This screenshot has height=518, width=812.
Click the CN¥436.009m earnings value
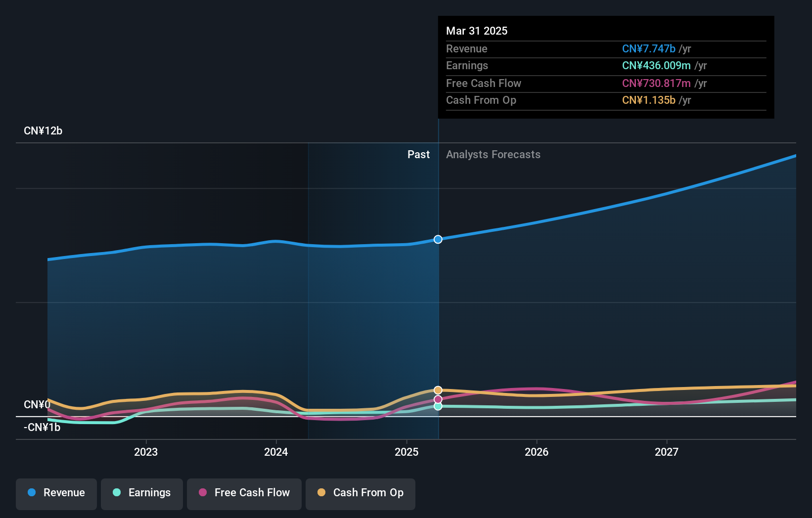pyautogui.click(x=656, y=66)
